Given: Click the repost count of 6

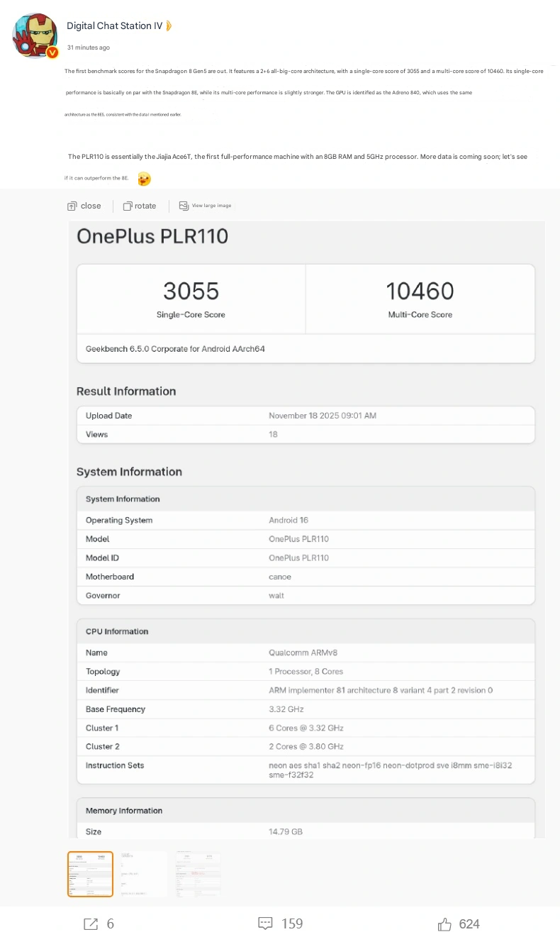Looking at the screenshot, I should (110, 923).
